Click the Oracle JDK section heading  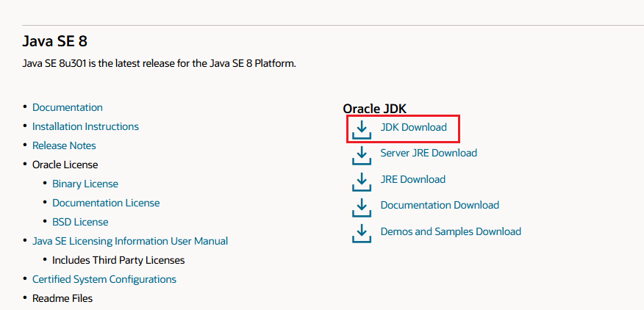click(x=379, y=108)
